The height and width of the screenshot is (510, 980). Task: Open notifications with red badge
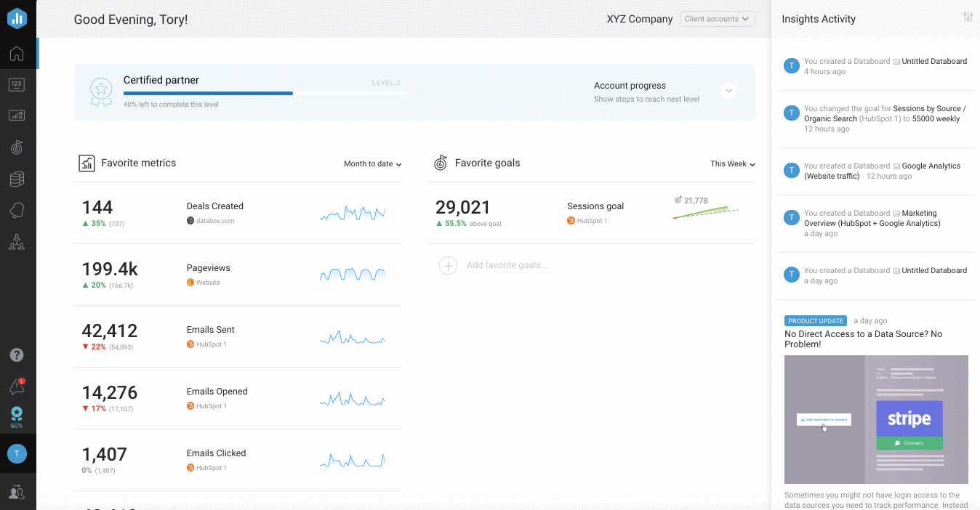tap(17, 386)
